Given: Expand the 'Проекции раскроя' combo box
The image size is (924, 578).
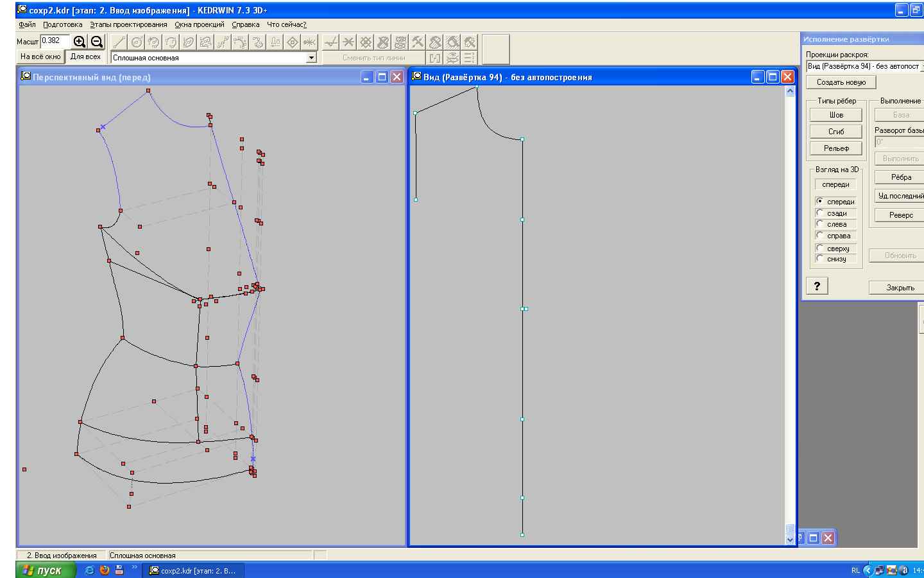Looking at the screenshot, I should [x=921, y=66].
